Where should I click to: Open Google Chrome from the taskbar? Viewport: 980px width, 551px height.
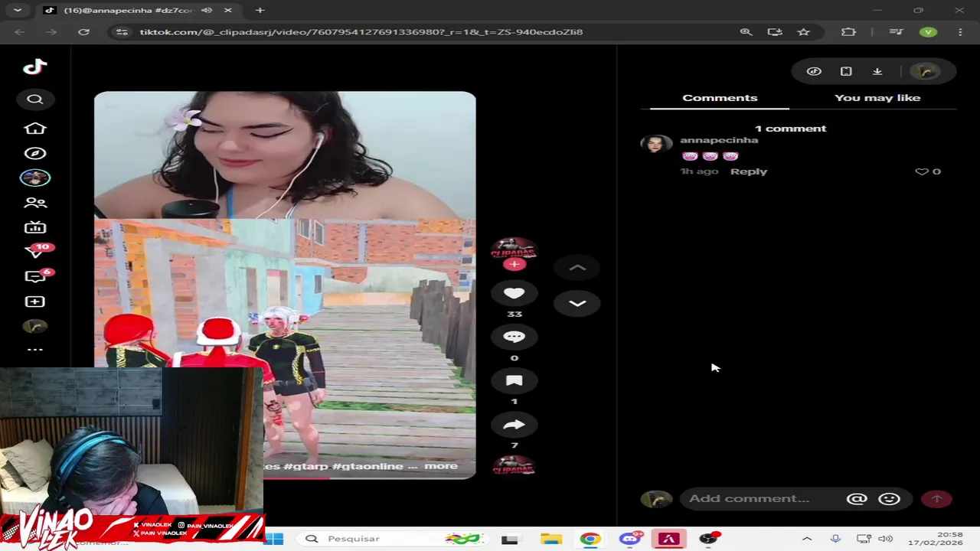click(590, 539)
